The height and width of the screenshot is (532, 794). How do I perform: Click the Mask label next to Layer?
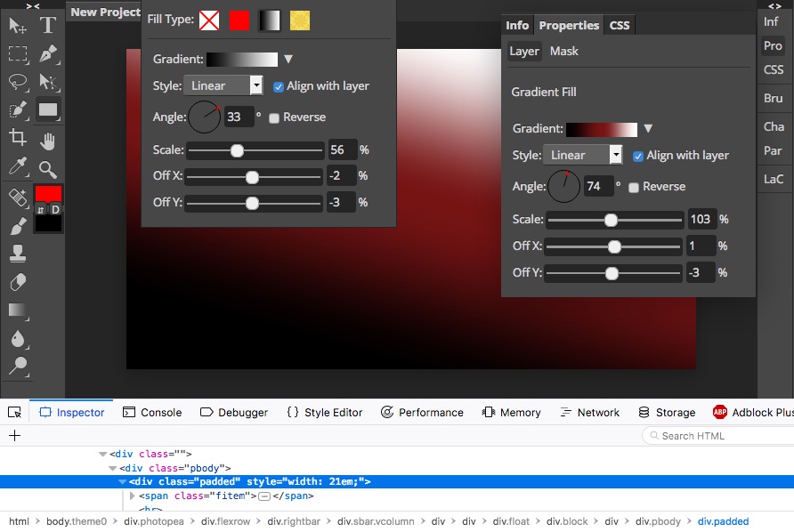(x=566, y=51)
